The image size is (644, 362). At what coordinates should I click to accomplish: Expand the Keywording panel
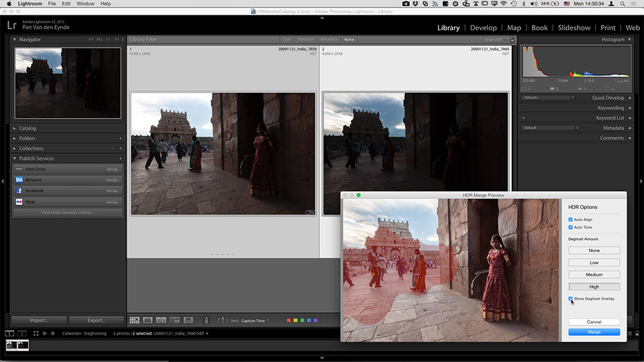[629, 108]
